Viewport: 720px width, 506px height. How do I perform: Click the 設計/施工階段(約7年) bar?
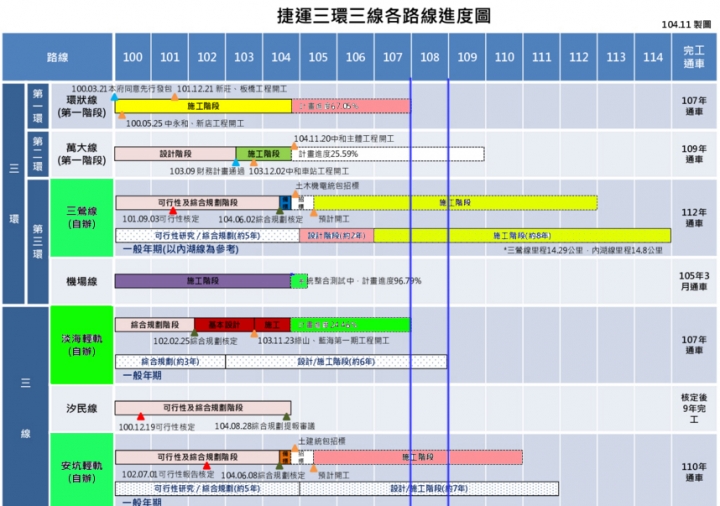429,489
